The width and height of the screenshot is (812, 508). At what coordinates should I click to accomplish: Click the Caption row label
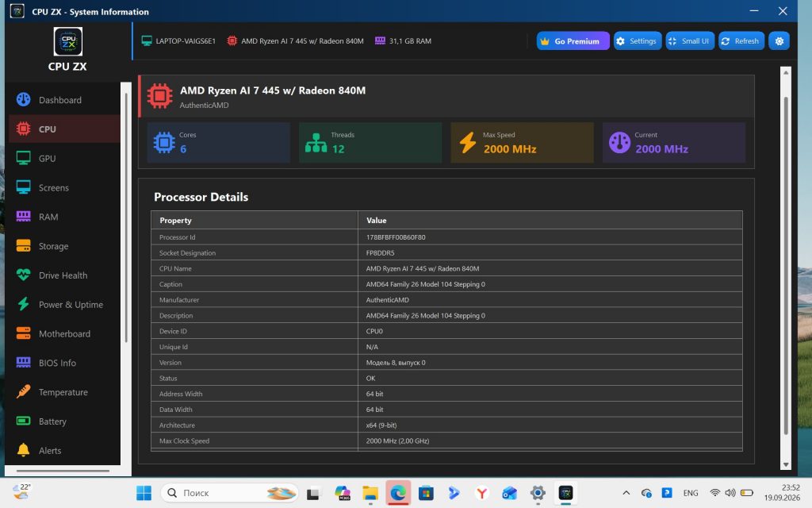point(171,285)
